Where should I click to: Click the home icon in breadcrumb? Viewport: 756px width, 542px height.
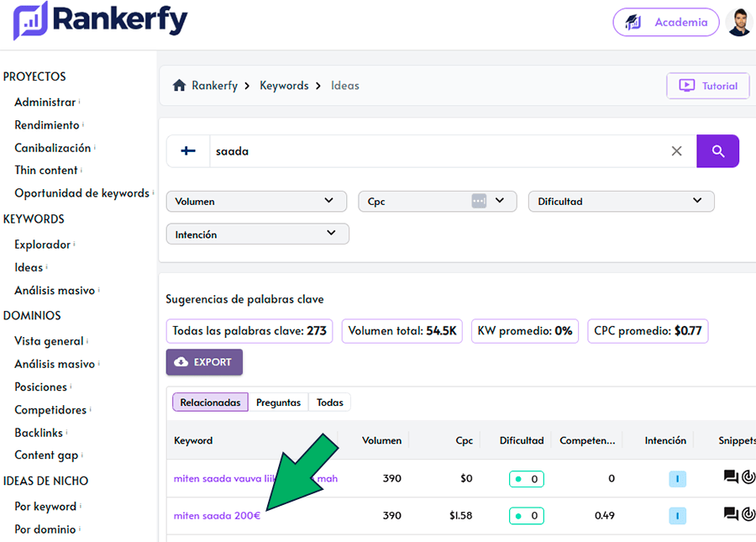coord(179,86)
